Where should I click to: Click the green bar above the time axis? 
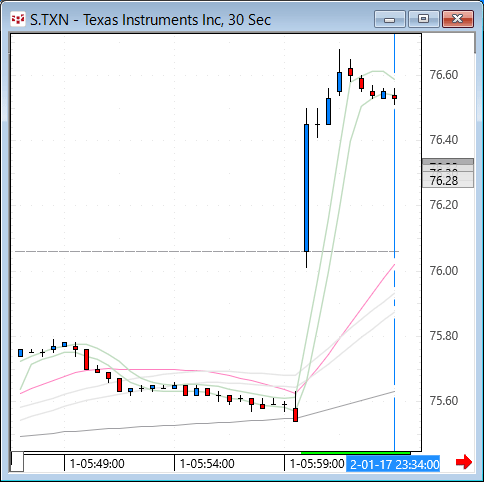[x=356, y=453]
